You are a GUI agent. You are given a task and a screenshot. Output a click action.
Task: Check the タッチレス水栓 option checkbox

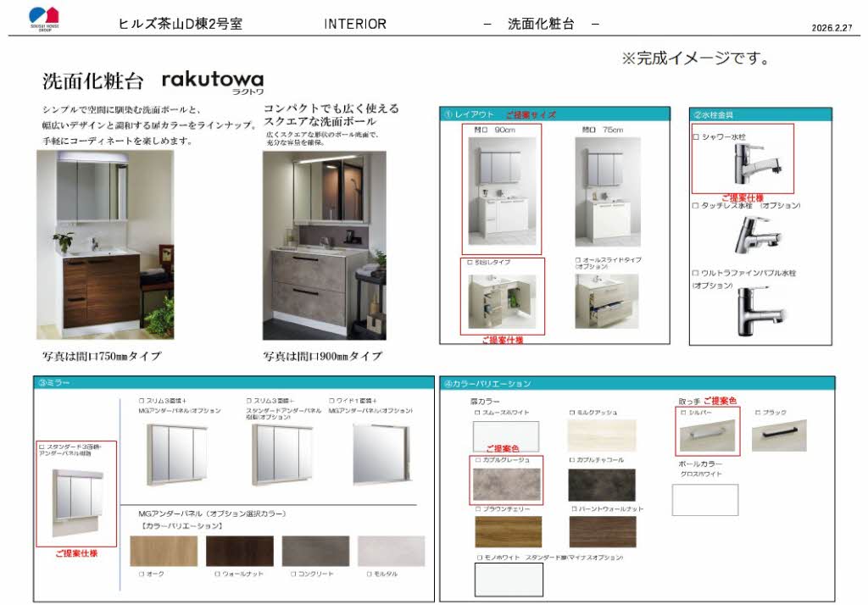pyautogui.click(x=696, y=205)
